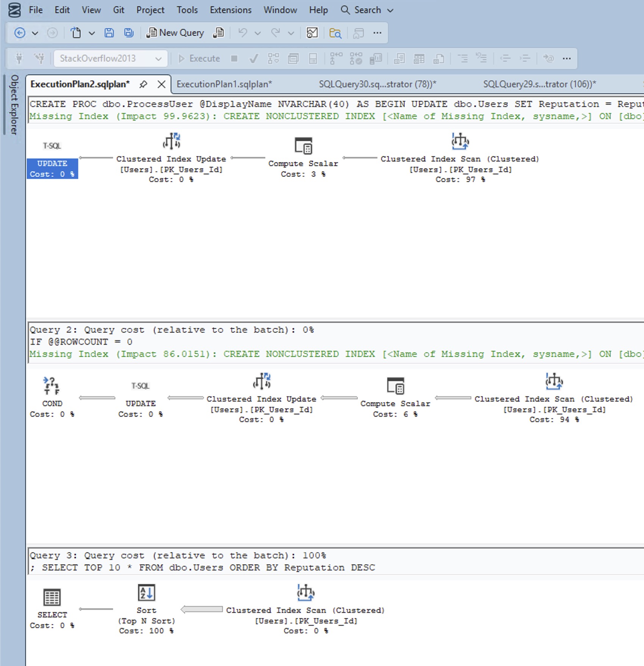Toggle pin on ExecutionPlan2.sqlplan tab
644x666 pixels.
(143, 84)
